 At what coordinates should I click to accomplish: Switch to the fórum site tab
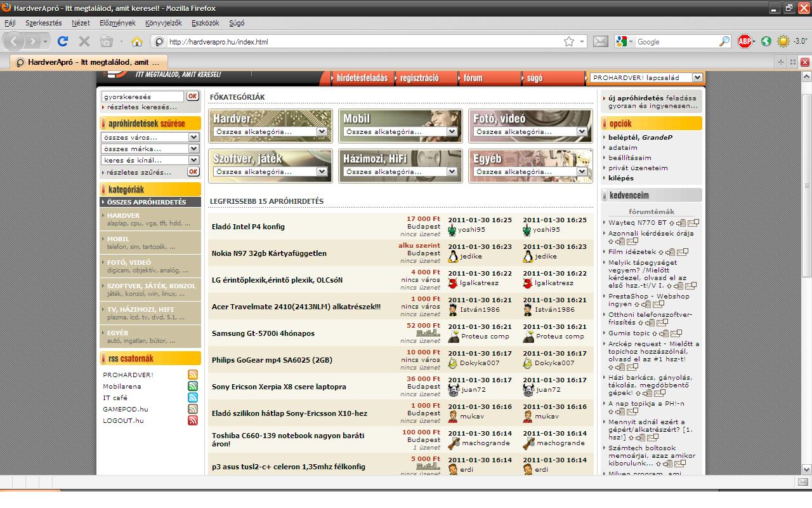click(x=473, y=78)
